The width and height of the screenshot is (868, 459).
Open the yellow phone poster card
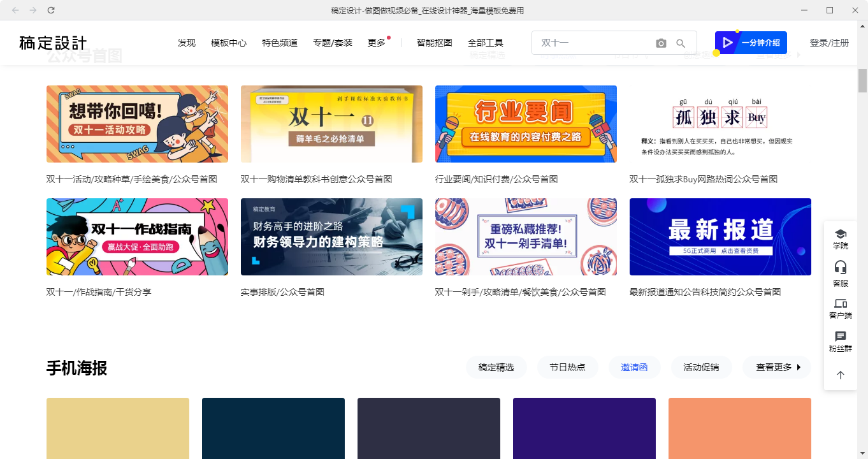click(x=118, y=428)
